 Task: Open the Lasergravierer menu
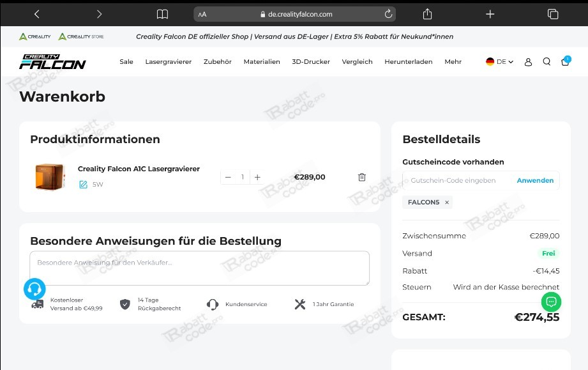(169, 61)
